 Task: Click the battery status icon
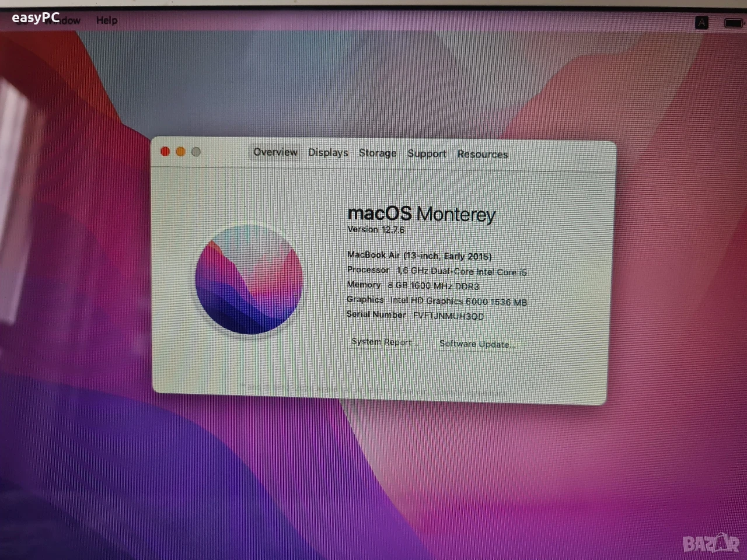point(733,23)
